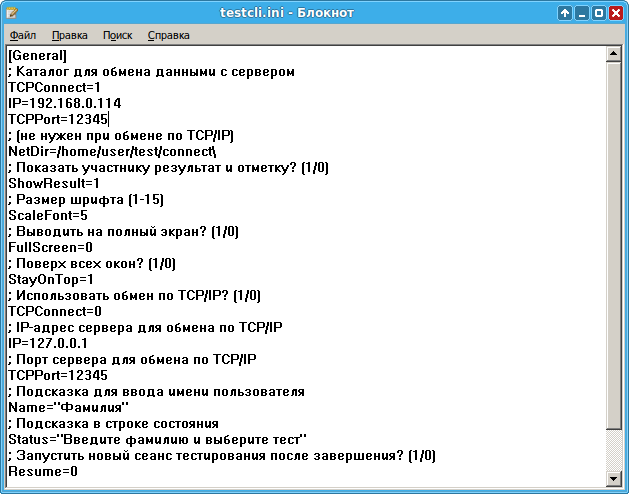Click the line Name="Фамилия"
This screenshot has height=494, width=629.
click(x=68, y=407)
